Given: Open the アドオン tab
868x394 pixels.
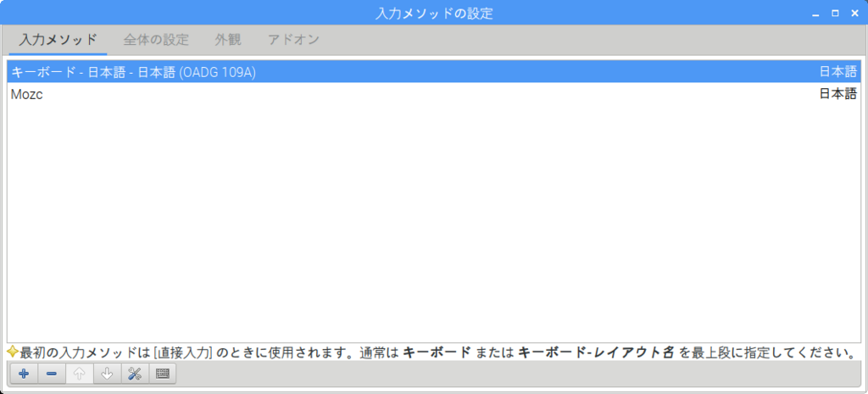Looking at the screenshot, I should click(293, 40).
